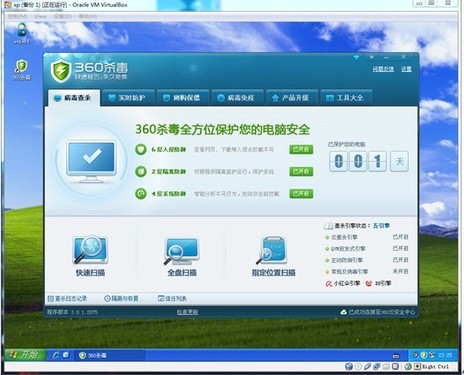The width and height of the screenshot is (464, 375).
Task: Open 隔离与恢复 quarantine section
Action: (121, 298)
